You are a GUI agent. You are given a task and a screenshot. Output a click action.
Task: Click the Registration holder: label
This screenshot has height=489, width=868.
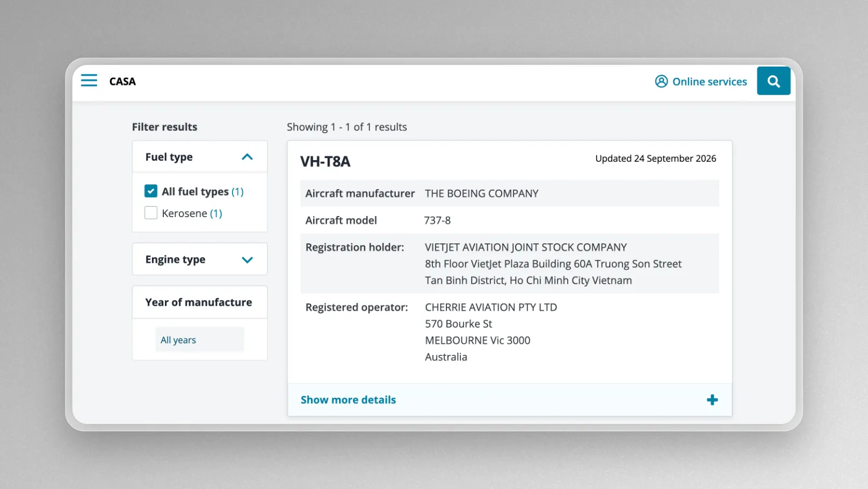coord(355,247)
